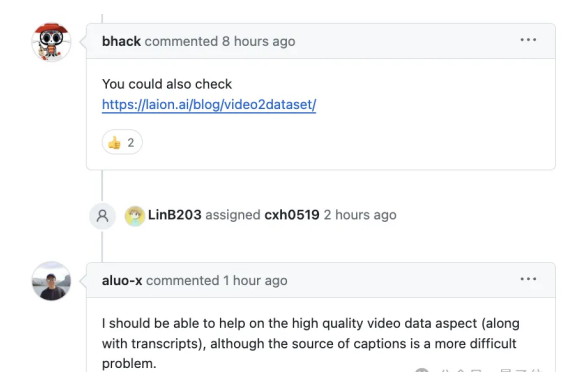
Task: Open LinB203's small round avatar
Action: tap(135, 216)
